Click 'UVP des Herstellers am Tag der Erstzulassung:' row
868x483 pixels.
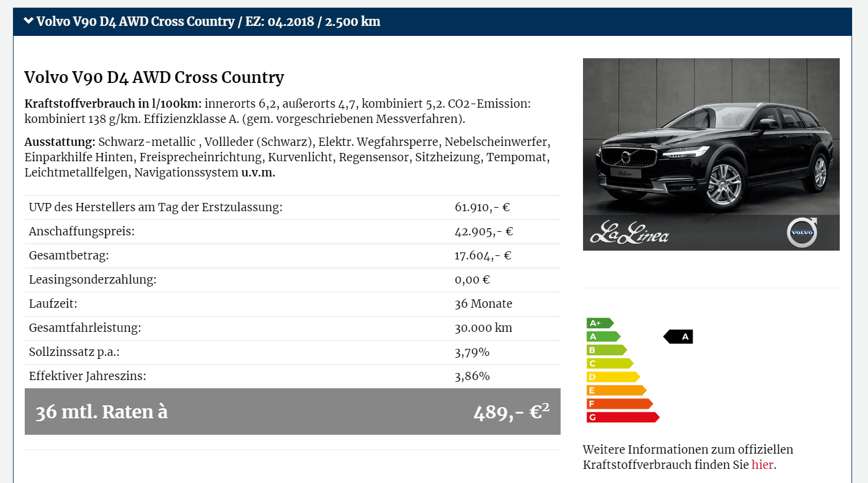coord(293,208)
